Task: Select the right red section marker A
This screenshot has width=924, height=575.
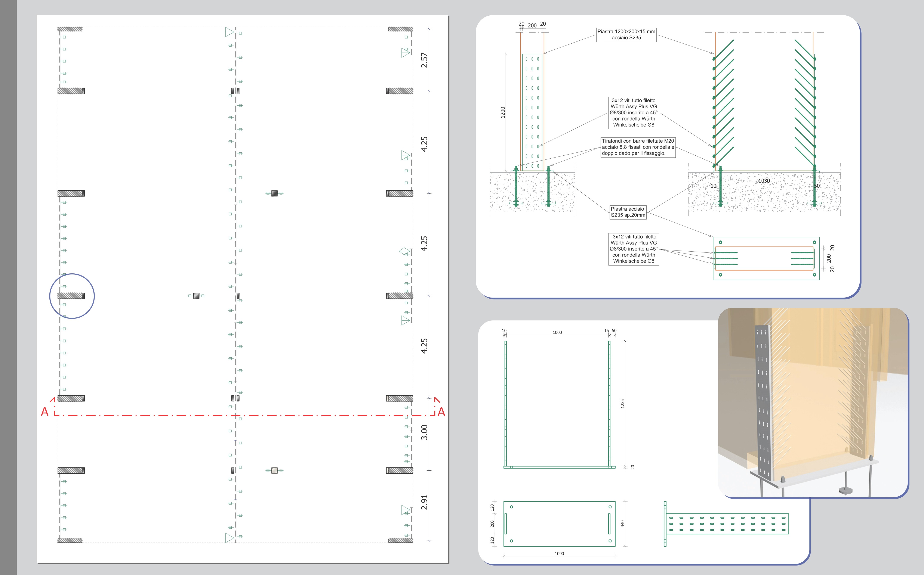Action: tap(441, 411)
